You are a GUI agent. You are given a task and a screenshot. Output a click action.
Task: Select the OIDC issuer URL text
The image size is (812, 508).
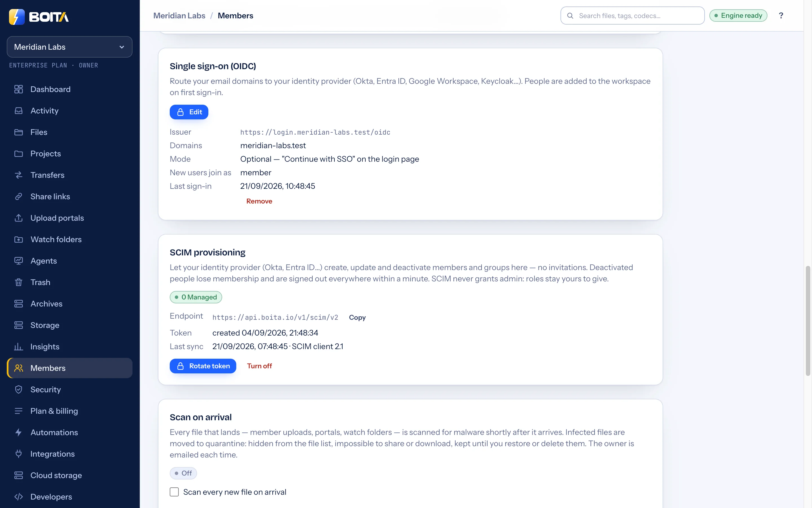pyautogui.click(x=315, y=132)
